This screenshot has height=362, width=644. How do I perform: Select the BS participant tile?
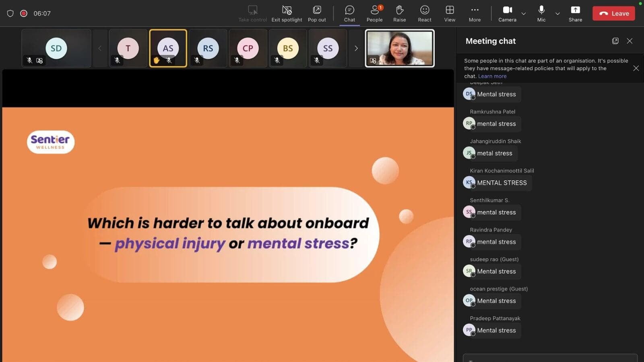288,48
